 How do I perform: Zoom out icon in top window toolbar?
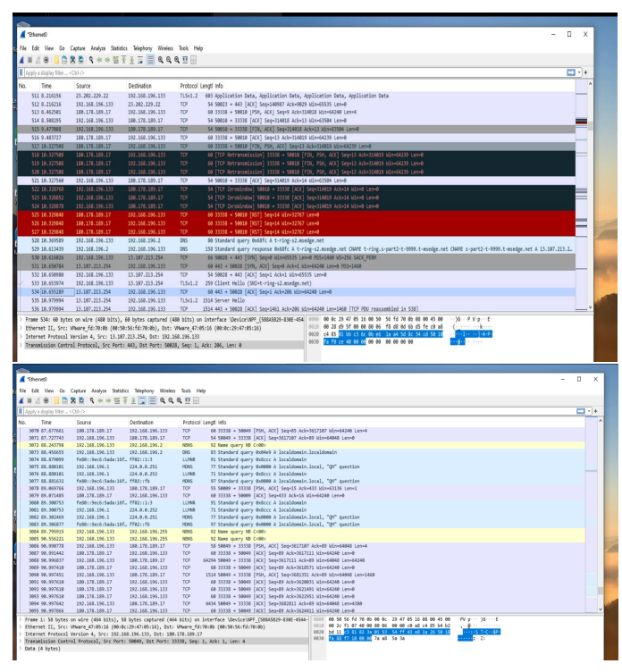tap(169, 60)
